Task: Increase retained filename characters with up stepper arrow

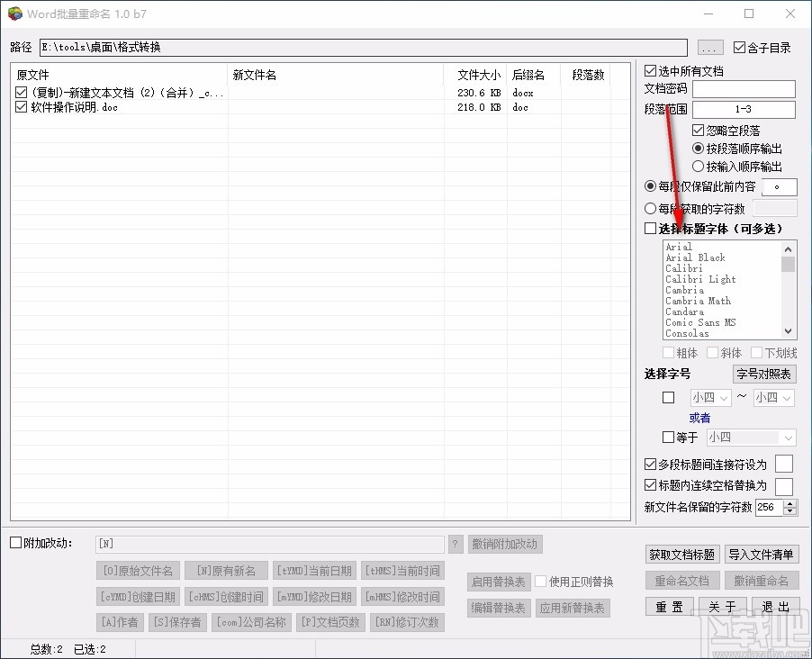Action: point(791,502)
